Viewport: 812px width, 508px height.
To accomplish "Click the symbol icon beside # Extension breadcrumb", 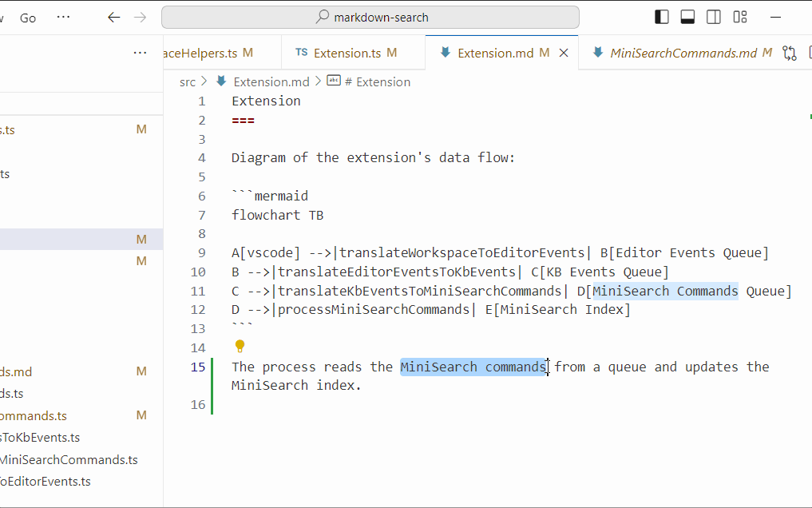I will tap(334, 81).
